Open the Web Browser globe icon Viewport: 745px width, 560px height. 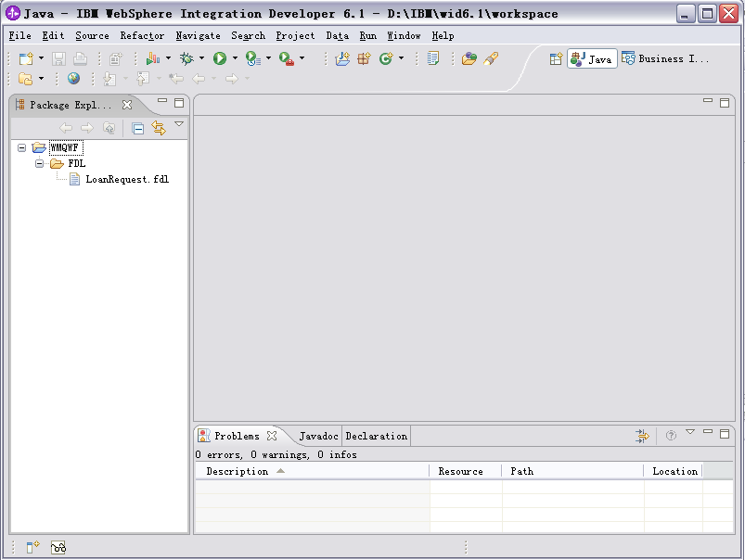point(72,79)
